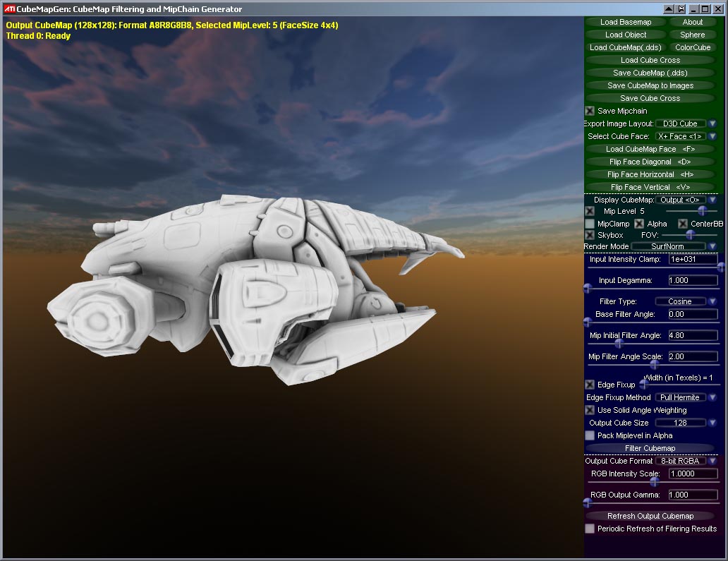Adjust the Mip Level slider handle
The height and width of the screenshot is (561, 728).
702,211
